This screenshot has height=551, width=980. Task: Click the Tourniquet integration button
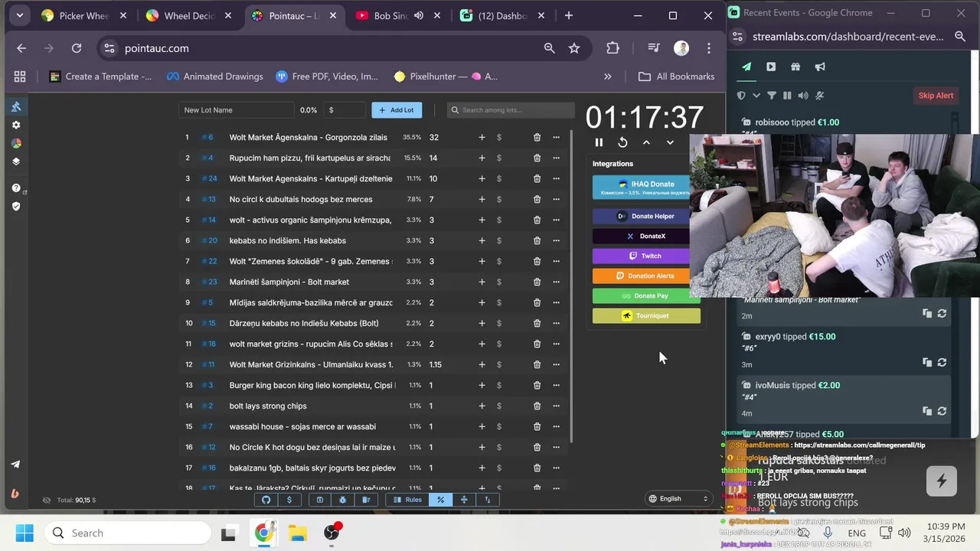coord(646,315)
